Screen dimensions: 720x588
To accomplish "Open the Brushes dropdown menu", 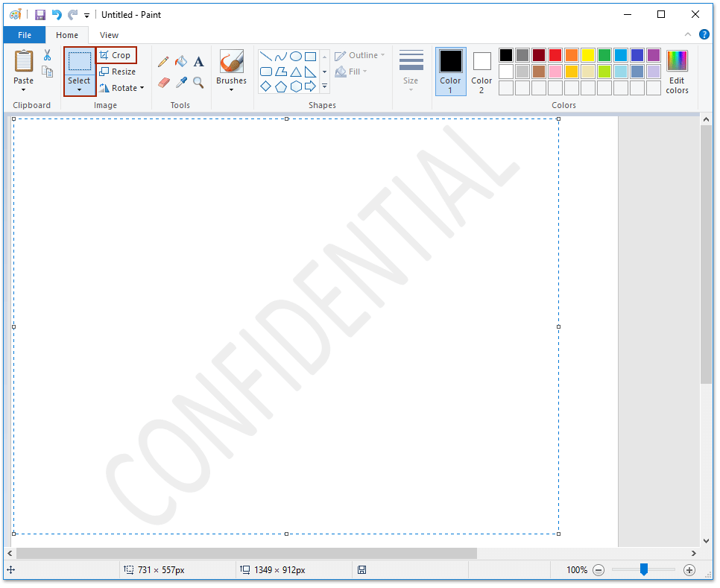I will click(x=231, y=90).
